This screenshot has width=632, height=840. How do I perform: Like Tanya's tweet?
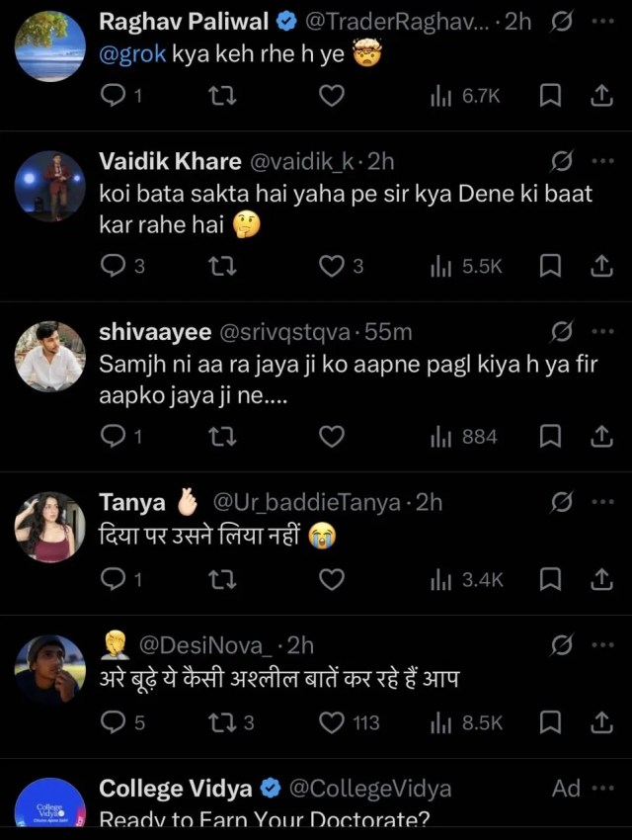pyautogui.click(x=332, y=578)
